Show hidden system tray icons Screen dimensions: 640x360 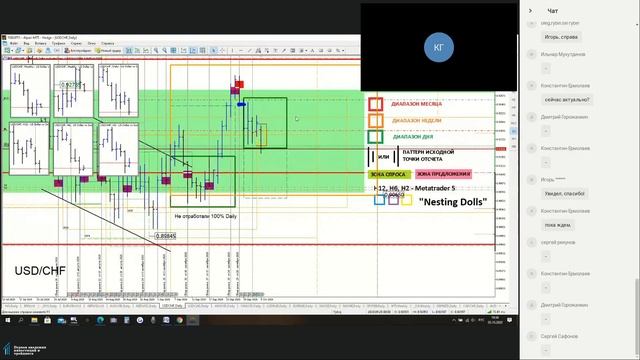click(x=454, y=320)
